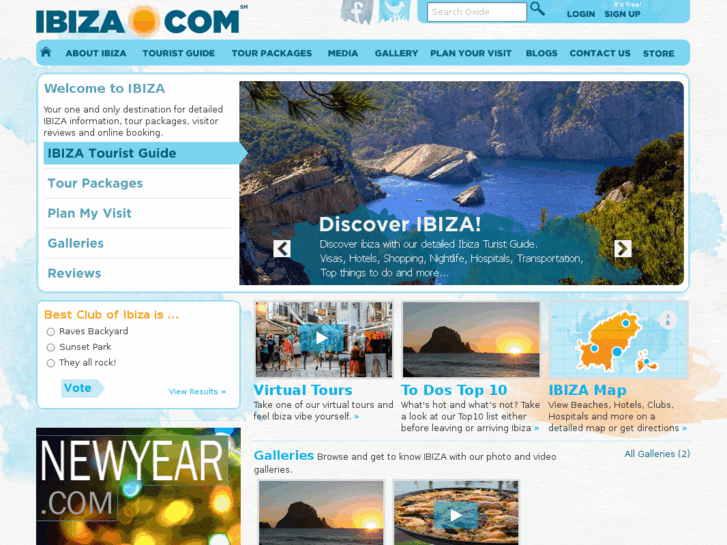Play the Virtual Tours video thumbnail
The width and height of the screenshot is (727, 545).
click(x=322, y=338)
